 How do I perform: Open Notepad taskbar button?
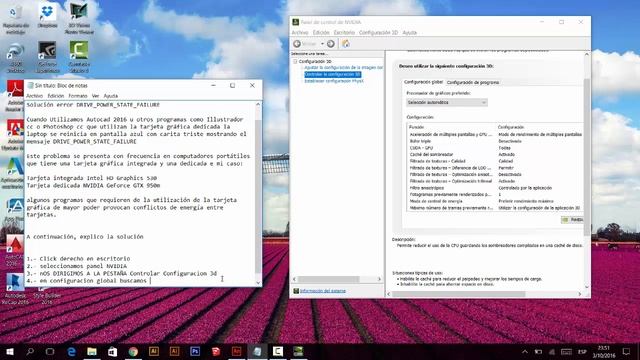pyautogui.click(x=257, y=351)
